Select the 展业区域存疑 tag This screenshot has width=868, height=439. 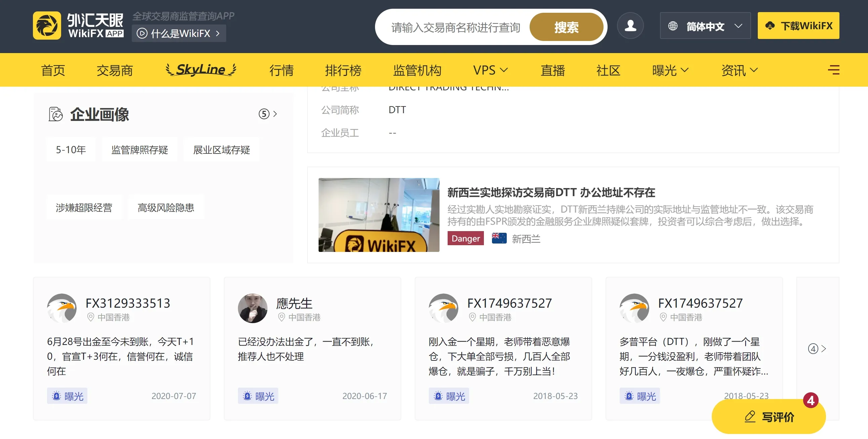(x=221, y=149)
